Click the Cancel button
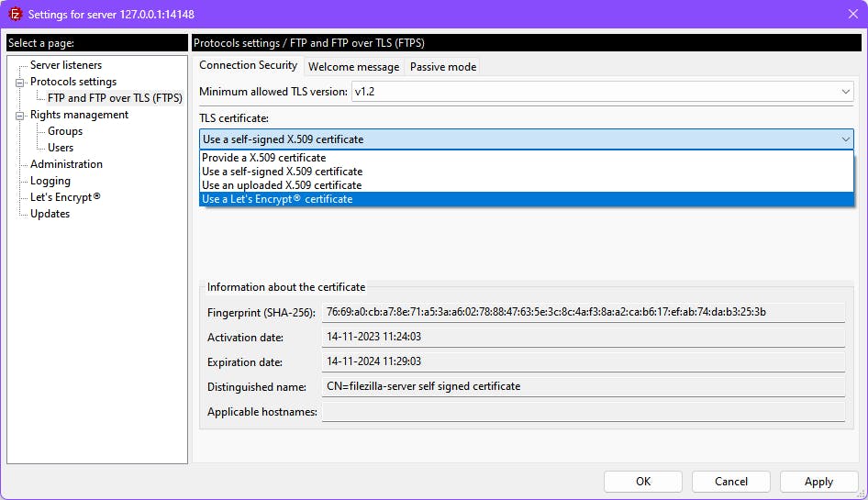 point(730,482)
